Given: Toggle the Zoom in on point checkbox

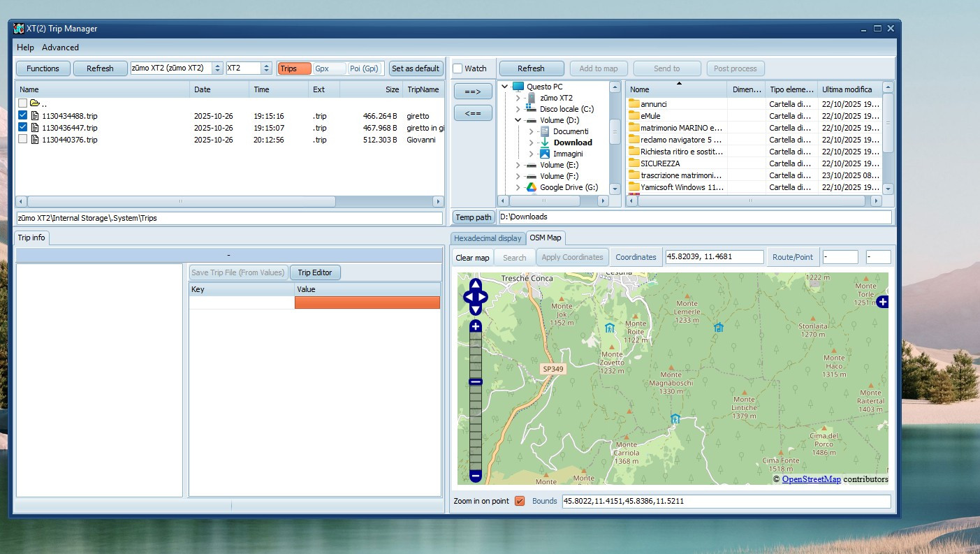Looking at the screenshot, I should click(520, 501).
